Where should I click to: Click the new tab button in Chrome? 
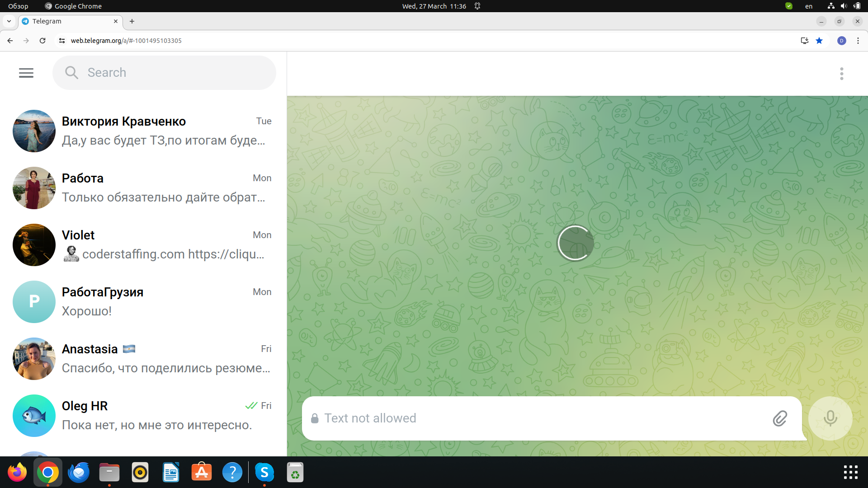point(132,21)
